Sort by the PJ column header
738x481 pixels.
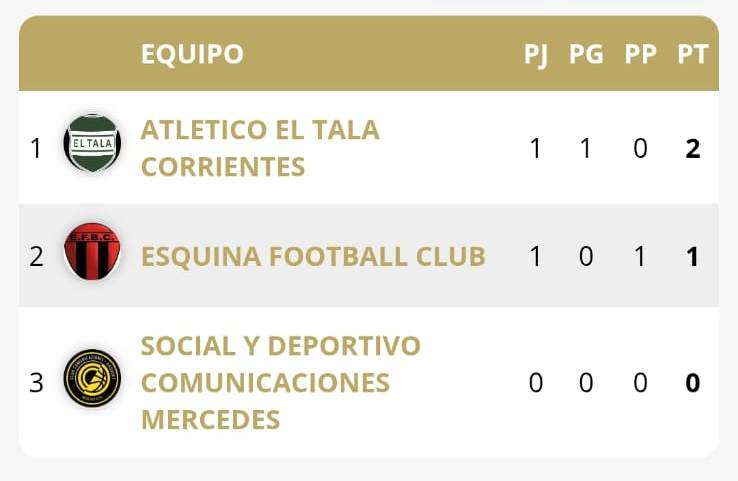tap(536, 54)
